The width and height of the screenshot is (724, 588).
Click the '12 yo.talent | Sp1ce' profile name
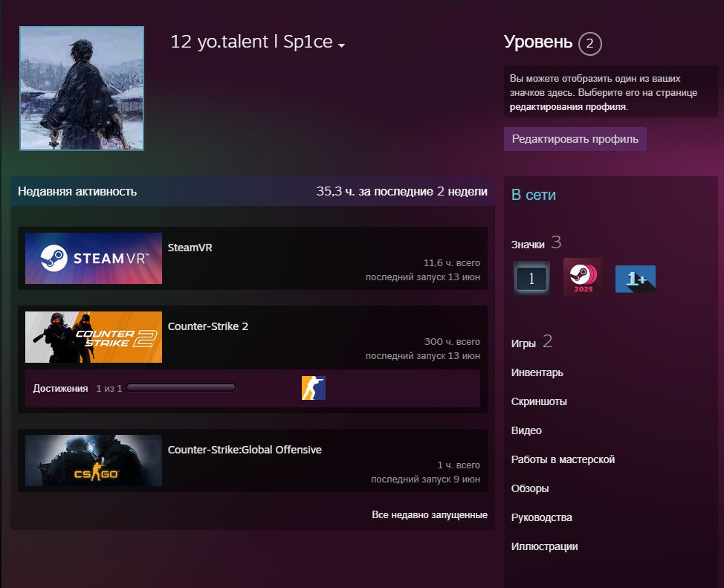(252, 42)
